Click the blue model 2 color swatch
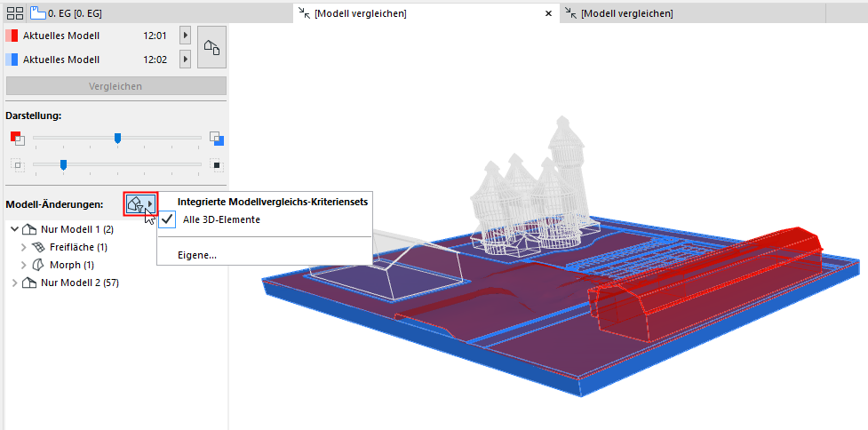This screenshot has height=430, width=868. [x=12, y=60]
